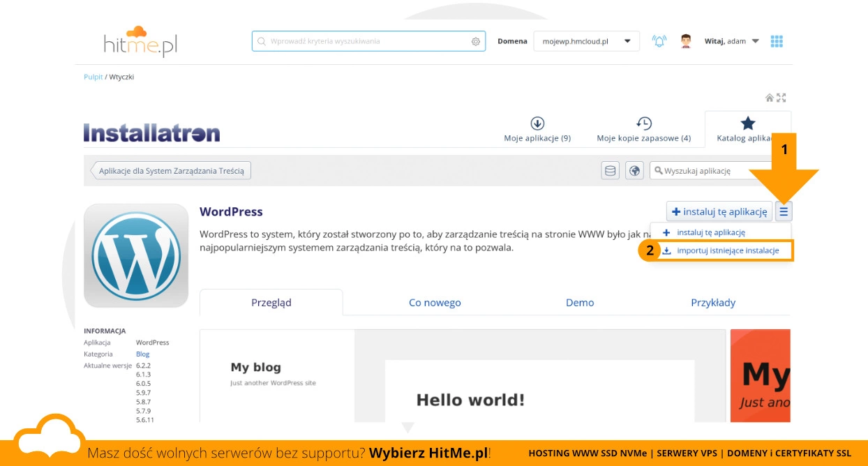Click the Pulpit breadcrumb link
Image resolution: width=868 pixels, height=466 pixels.
pyautogui.click(x=93, y=77)
